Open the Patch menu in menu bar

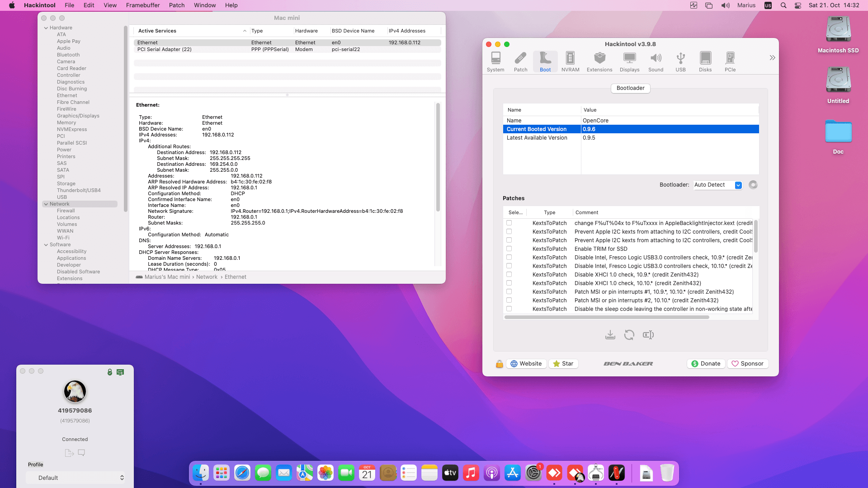[177, 5]
